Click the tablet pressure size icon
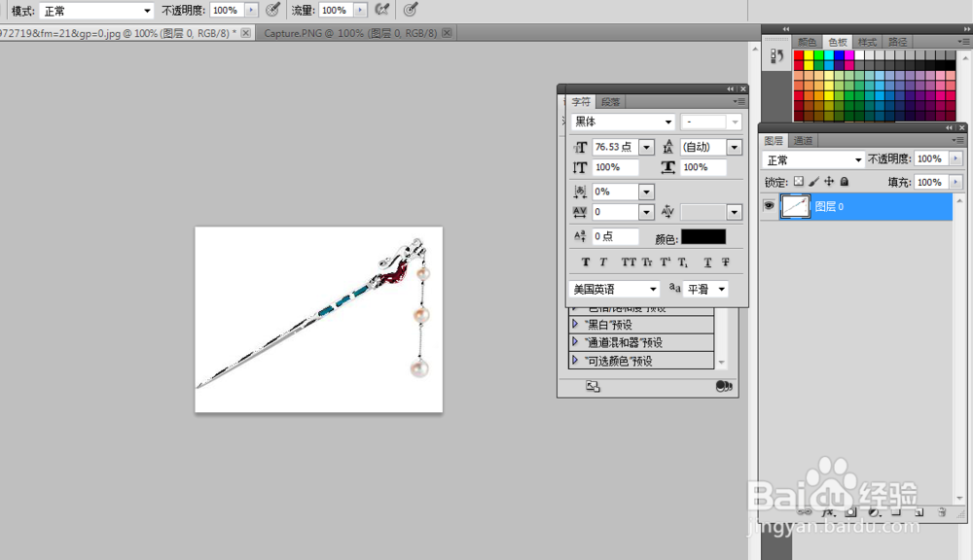The height and width of the screenshot is (560, 973). click(411, 10)
